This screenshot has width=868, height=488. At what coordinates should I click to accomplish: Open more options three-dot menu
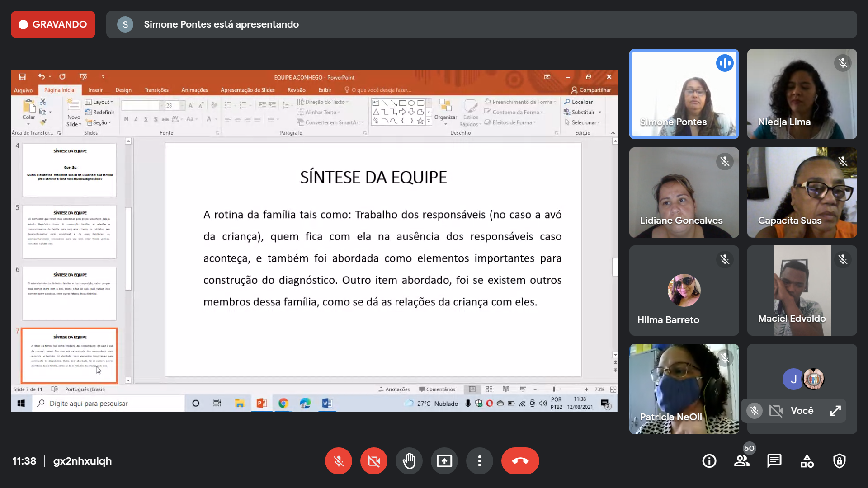tap(480, 461)
